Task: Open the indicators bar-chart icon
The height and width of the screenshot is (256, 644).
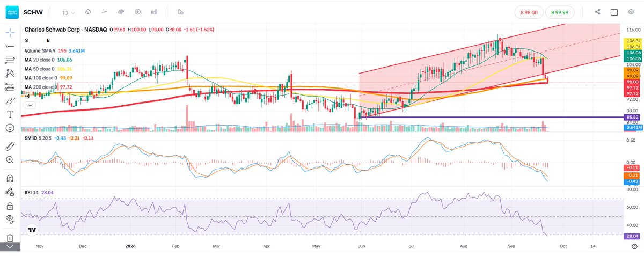Action: [155, 12]
